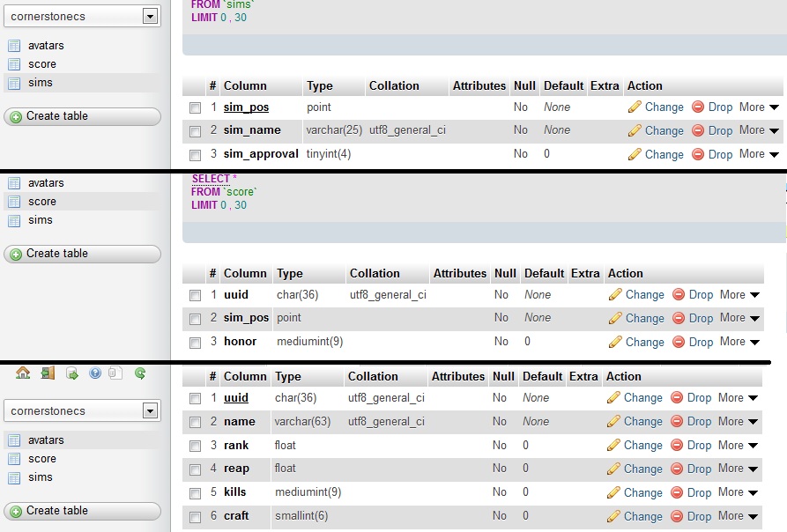Click the Log out door icon
Image resolution: width=787 pixels, height=532 pixels.
(x=48, y=373)
